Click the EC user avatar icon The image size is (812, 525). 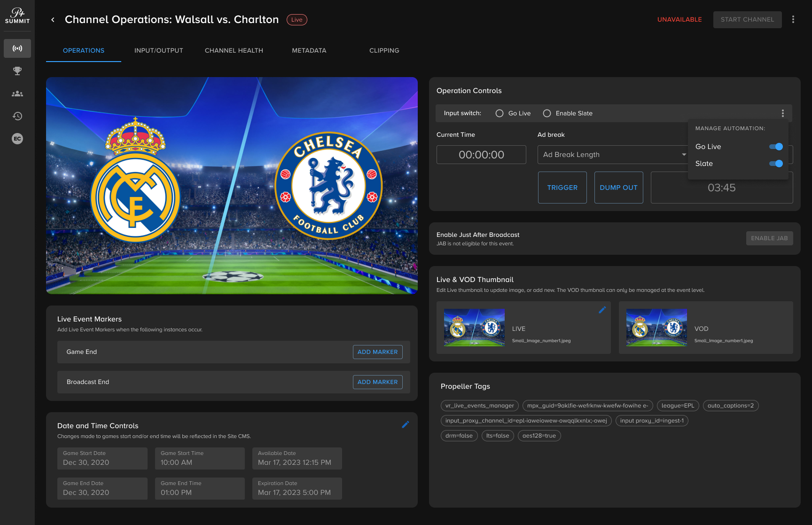[x=17, y=139]
